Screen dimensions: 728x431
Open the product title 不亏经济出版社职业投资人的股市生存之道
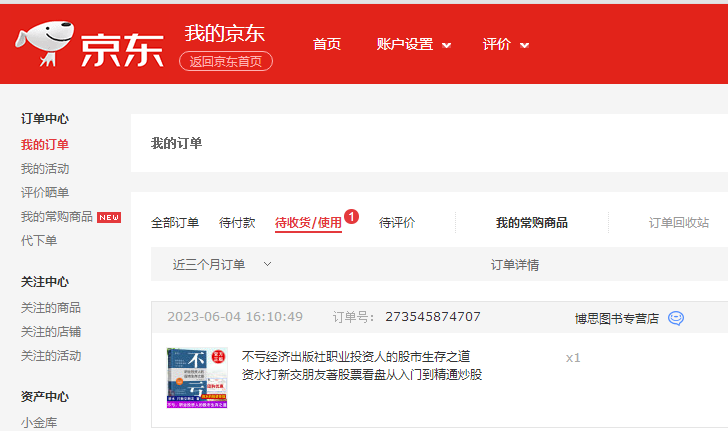pyautogui.click(x=356, y=356)
